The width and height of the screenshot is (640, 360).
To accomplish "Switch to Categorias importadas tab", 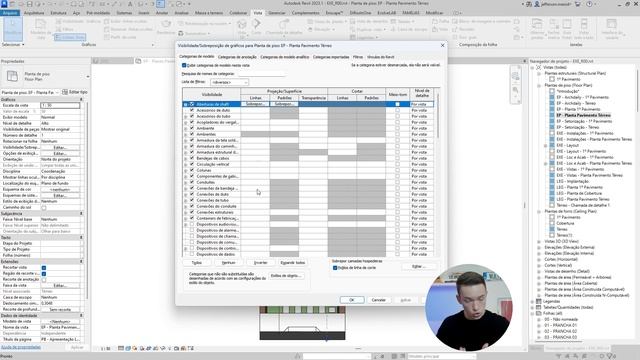I will (x=331, y=57).
